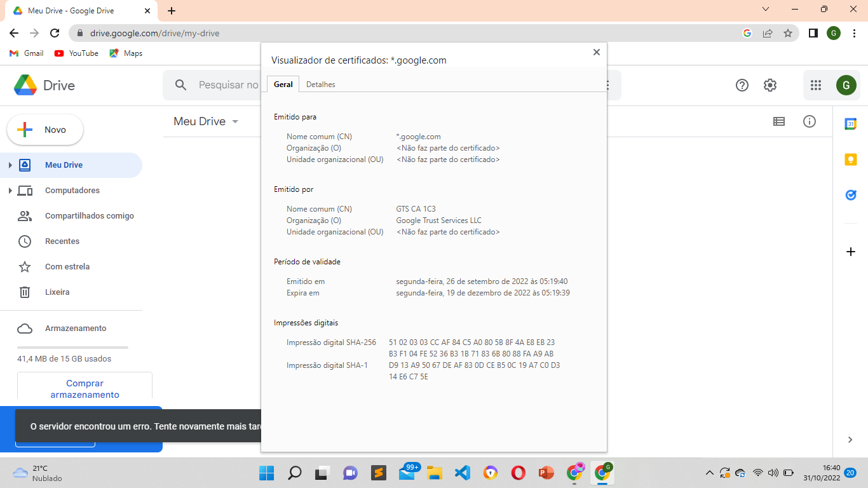Click the Drive logo

click(x=44, y=85)
